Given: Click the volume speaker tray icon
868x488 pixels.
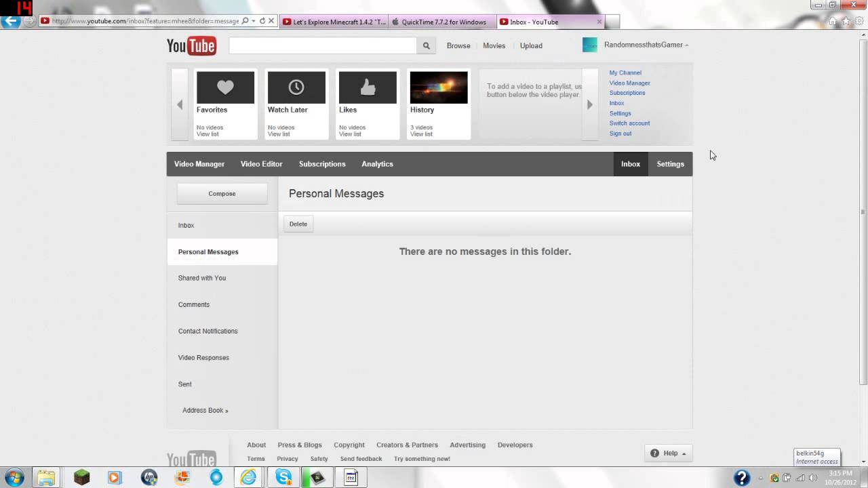Looking at the screenshot, I should pos(812,478).
